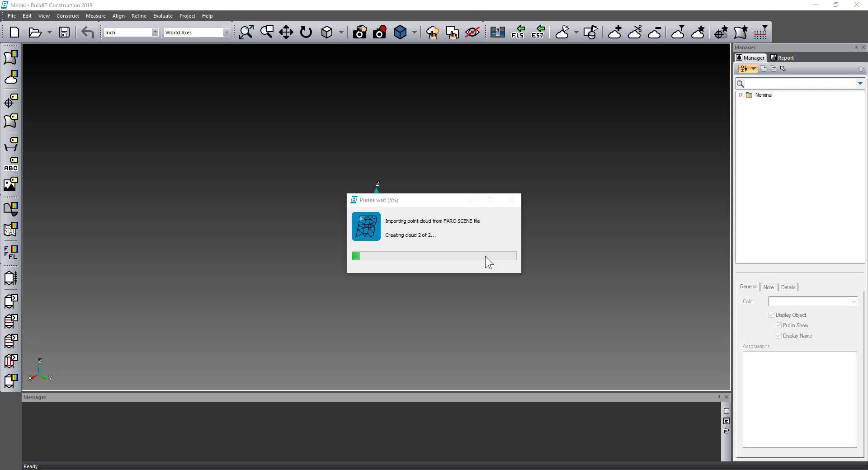Click the Manager search input field
This screenshot has width=868, height=470.
[x=800, y=84]
